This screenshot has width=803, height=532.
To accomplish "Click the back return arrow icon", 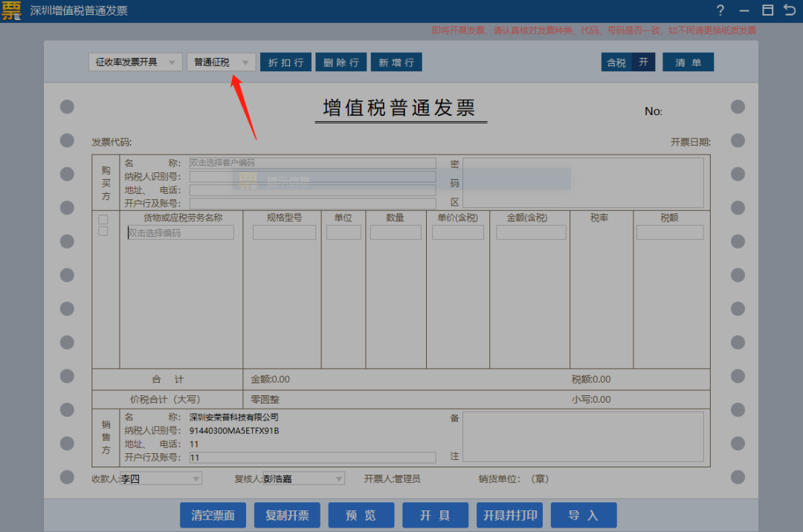I will click(x=790, y=10).
